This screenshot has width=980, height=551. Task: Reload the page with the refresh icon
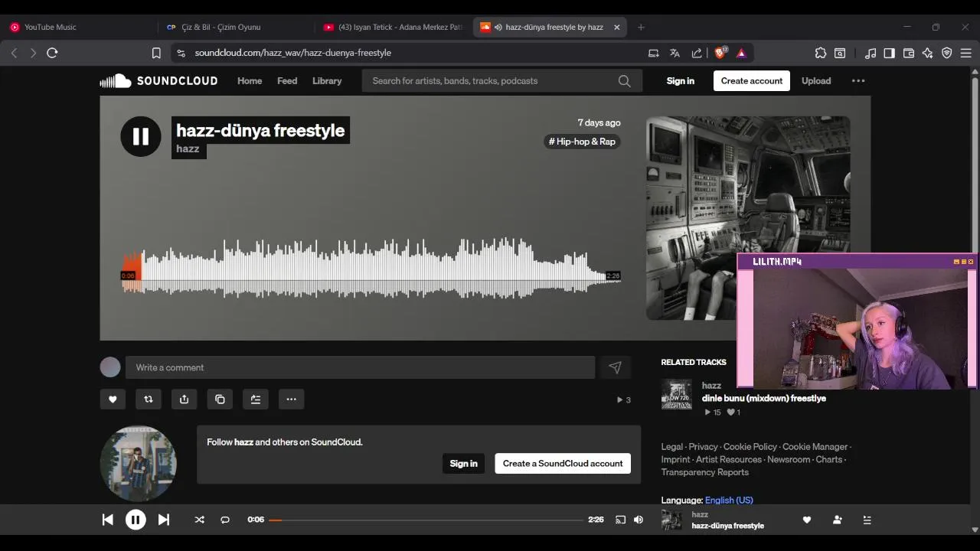tap(52, 53)
